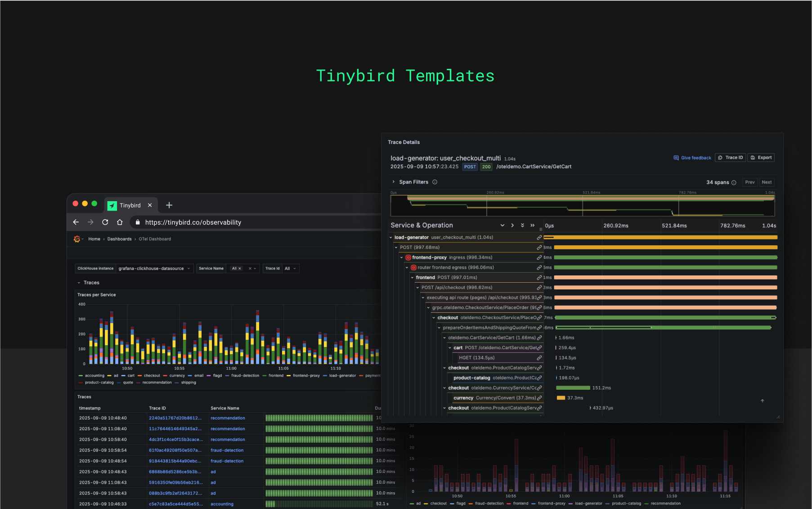Viewport: 812px width, 509px height.
Task: Open the Trace Id All dropdown
Action: pyautogui.click(x=291, y=268)
